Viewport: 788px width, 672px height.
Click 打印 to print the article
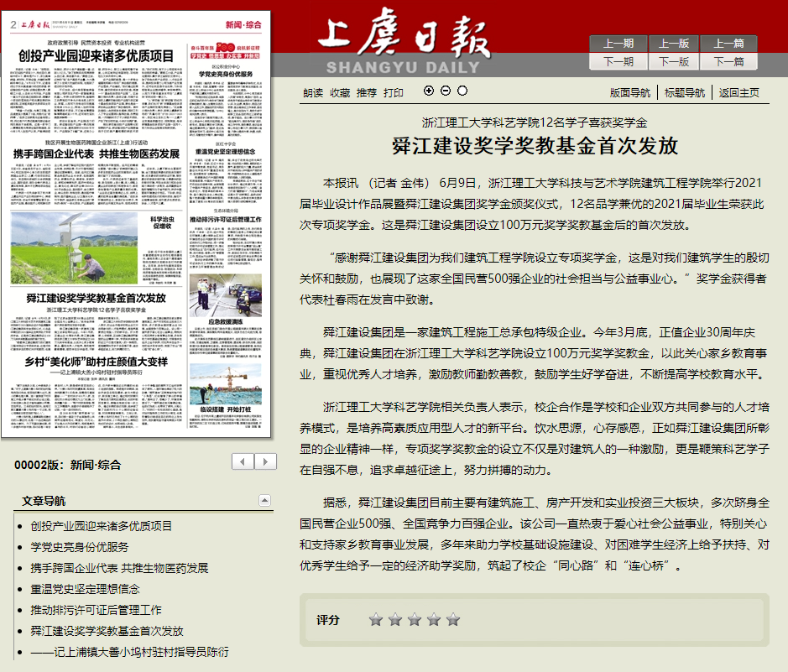point(394,92)
